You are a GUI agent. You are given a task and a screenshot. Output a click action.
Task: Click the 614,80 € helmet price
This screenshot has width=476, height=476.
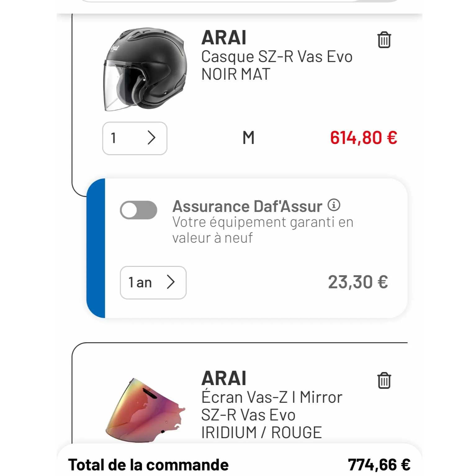point(363,138)
